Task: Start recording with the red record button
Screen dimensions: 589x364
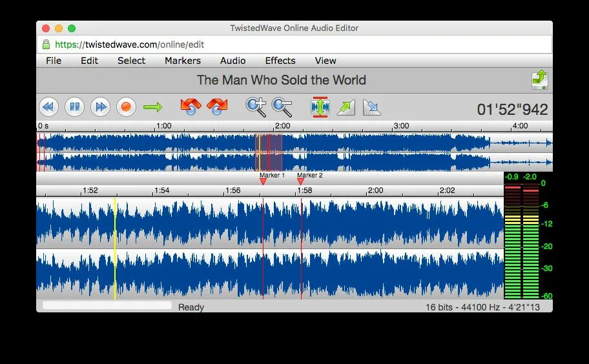Action: [126, 107]
